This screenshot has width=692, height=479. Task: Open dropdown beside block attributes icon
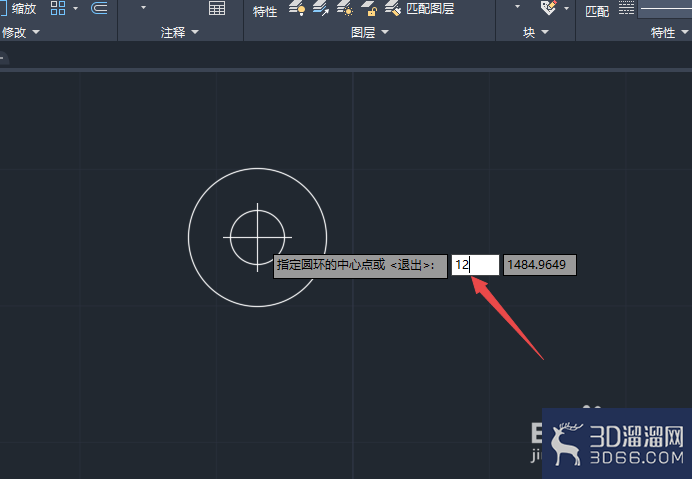(566, 8)
